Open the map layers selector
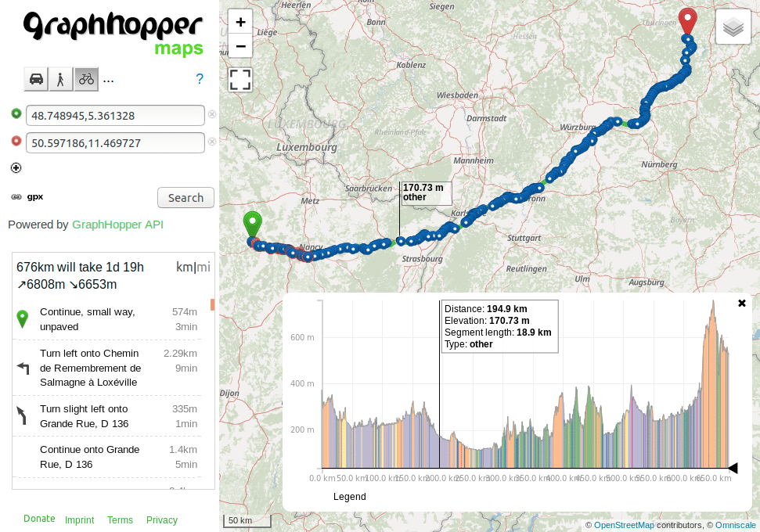The width and height of the screenshot is (760, 532). [733, 28]
